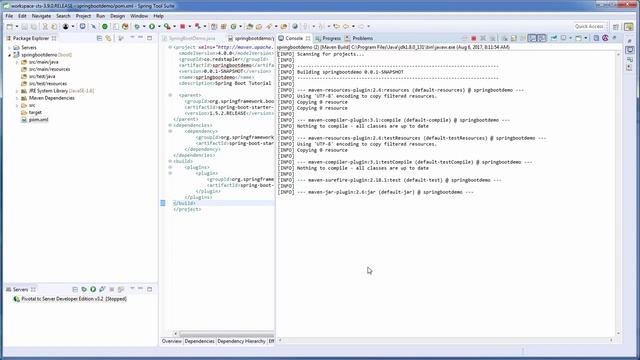The width and height of the screenshot is (640, 360).
Task: Click the black profile circle toolbar icon
Action: tap(65, 27)
